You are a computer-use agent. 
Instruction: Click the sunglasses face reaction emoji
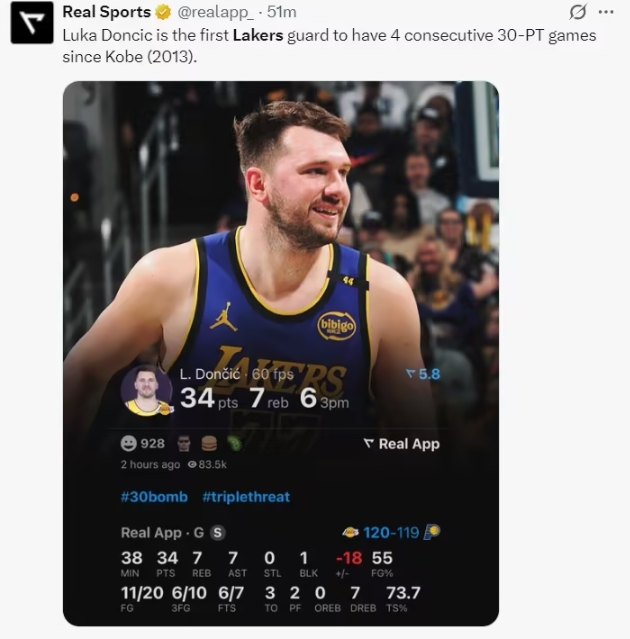[183, 443]
